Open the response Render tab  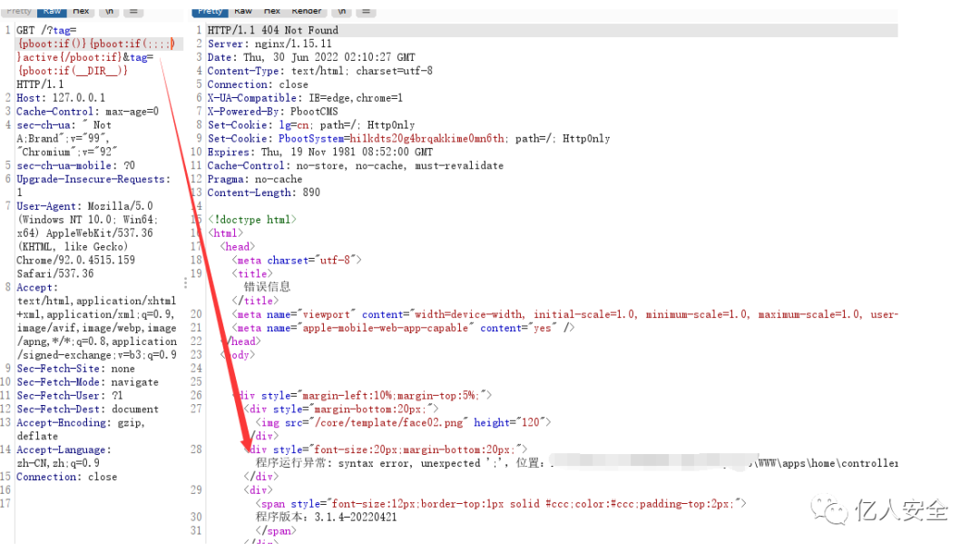coord(307,11)
